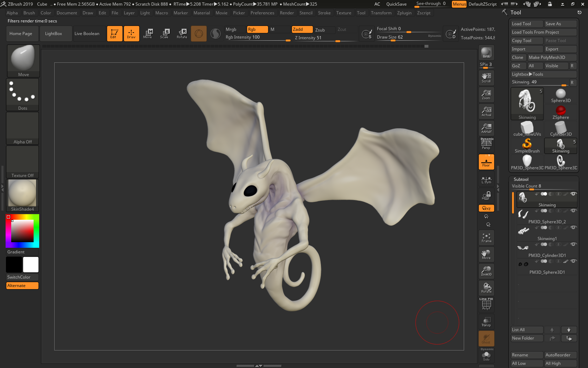This screenshot has height=368, width=588.
Task: Click the white secondary color swatch
Action: coord(31,265)
